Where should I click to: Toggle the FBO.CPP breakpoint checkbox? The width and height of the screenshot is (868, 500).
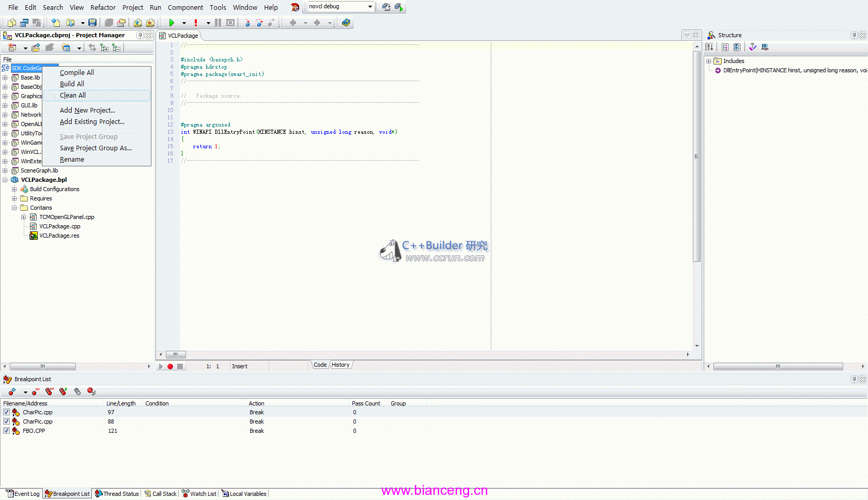tap(6, 431)
